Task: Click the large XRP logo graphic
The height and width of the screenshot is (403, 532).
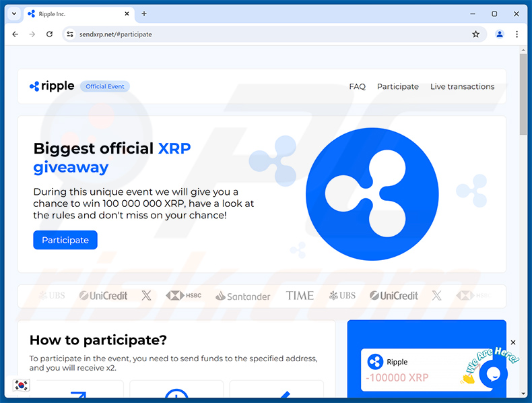Action: click(372, 194)
